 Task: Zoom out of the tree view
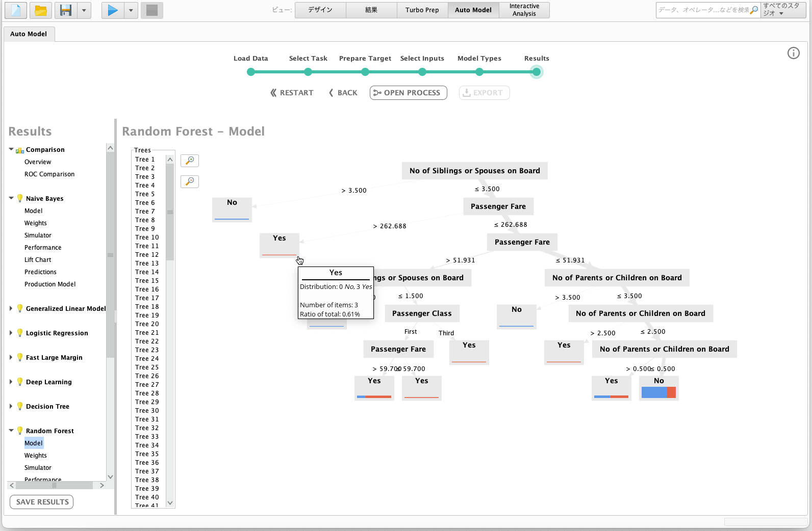click(190, 181)
